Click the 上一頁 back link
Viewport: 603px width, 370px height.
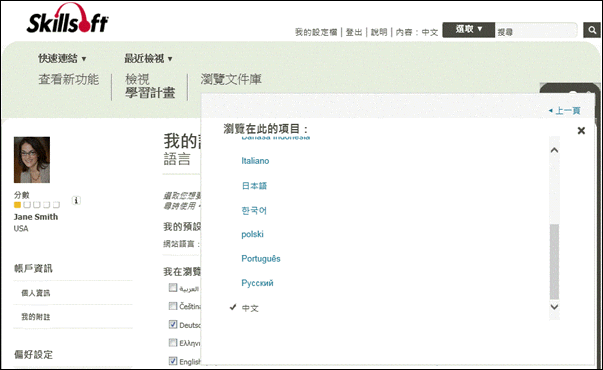pos(565,111)
